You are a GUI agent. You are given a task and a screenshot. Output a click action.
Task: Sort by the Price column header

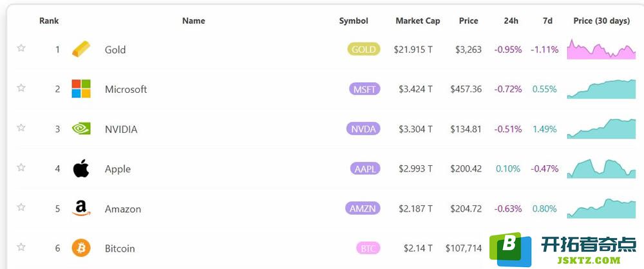(469, 21)
